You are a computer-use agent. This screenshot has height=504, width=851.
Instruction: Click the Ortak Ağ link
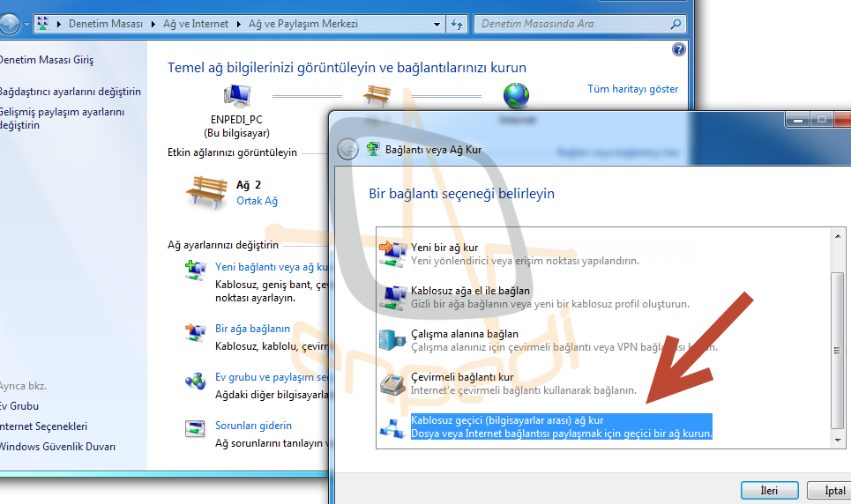tap(257, 201)
